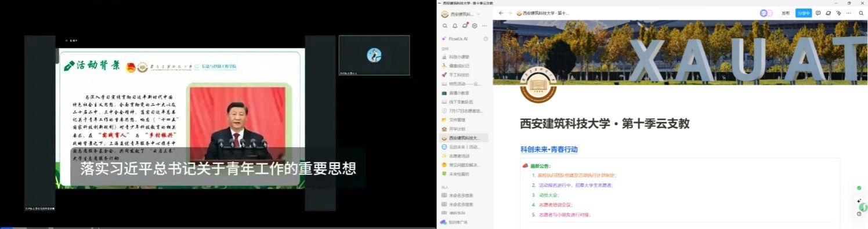Select 文件管理 page in sidebar

[x=457, y=120]
